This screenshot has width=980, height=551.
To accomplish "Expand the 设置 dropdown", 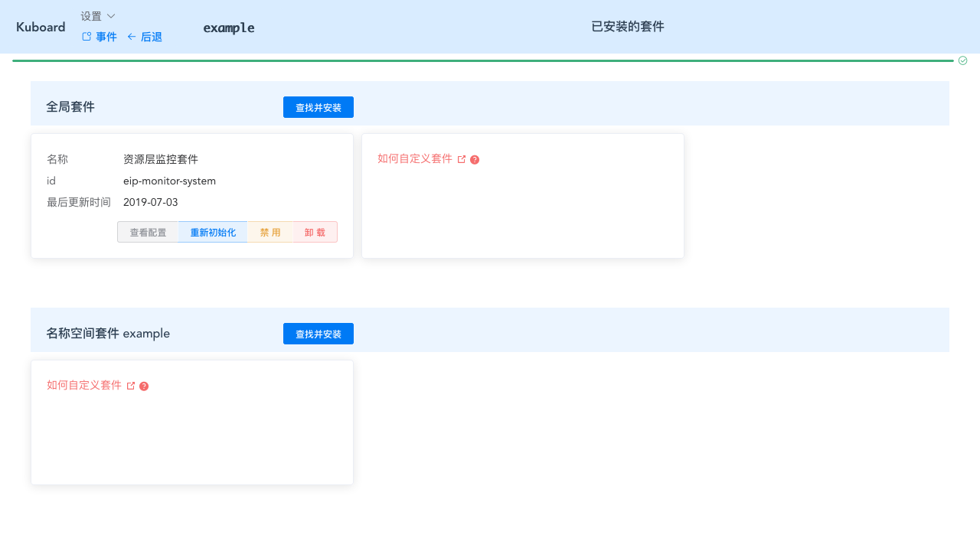I will [x=97, y=15].
